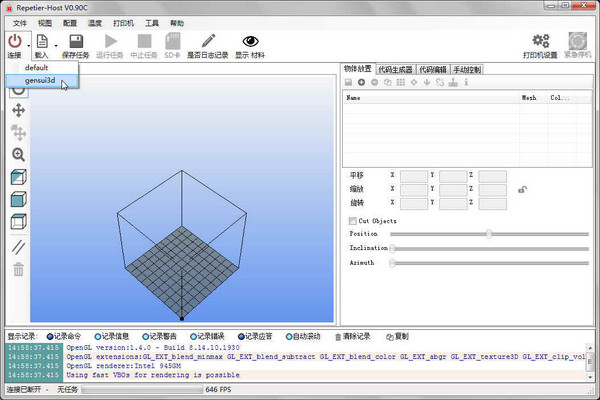Toggle the log with the pencil icon

207,41
